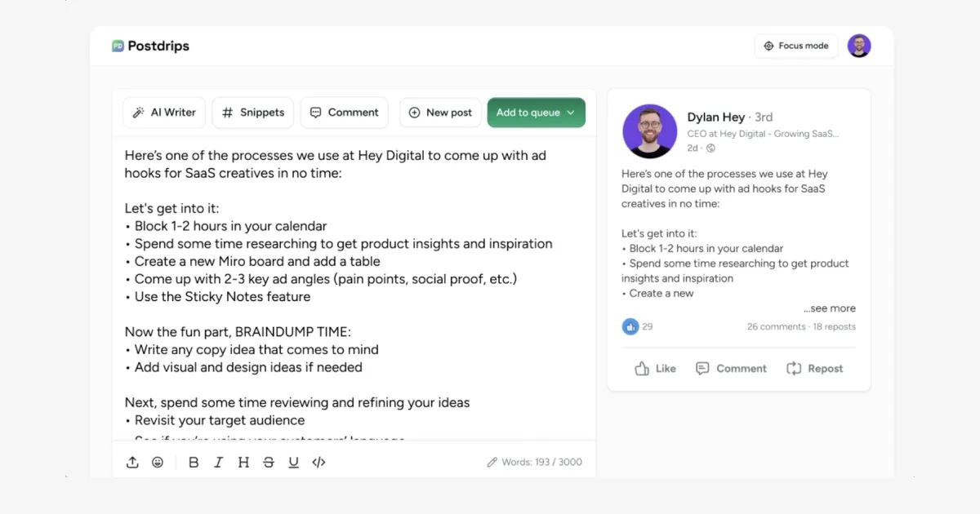Toggle bold formatting

tap(194, 462)
